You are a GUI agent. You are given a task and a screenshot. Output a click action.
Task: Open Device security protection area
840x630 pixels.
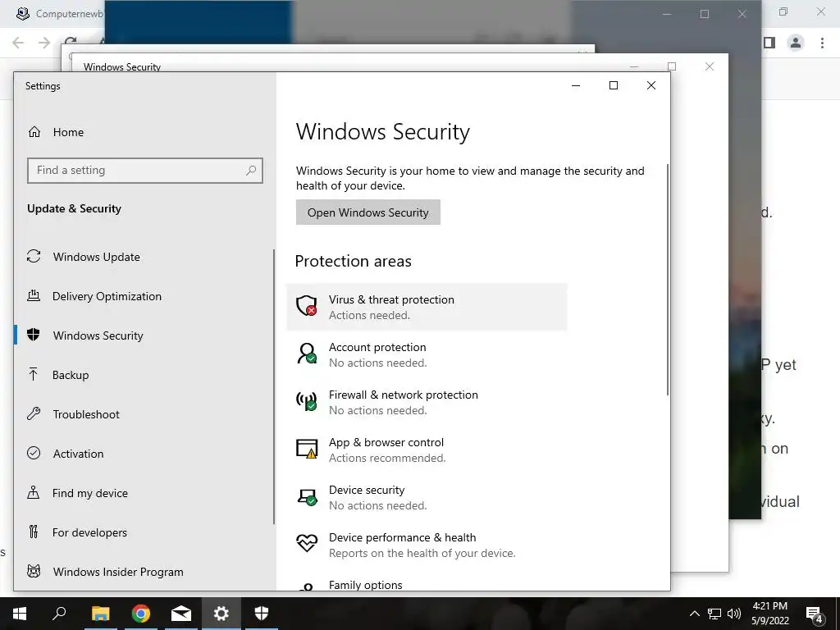point(427,497)
